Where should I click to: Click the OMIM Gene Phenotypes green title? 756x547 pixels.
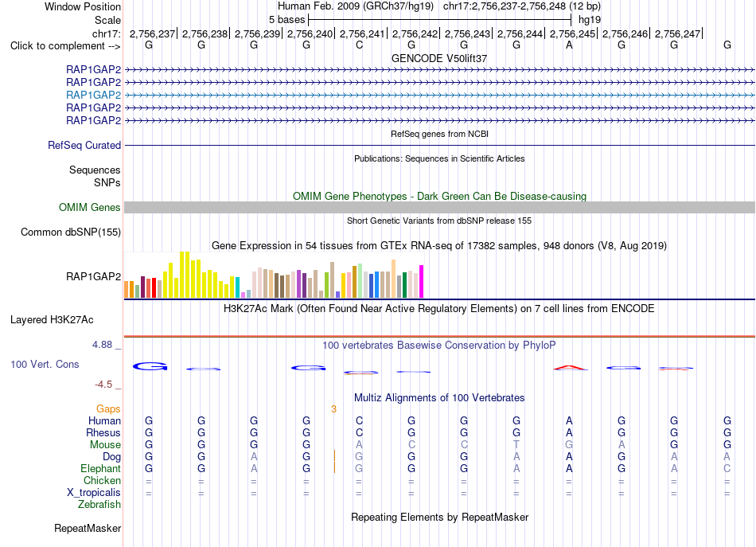tap(440, 197)
